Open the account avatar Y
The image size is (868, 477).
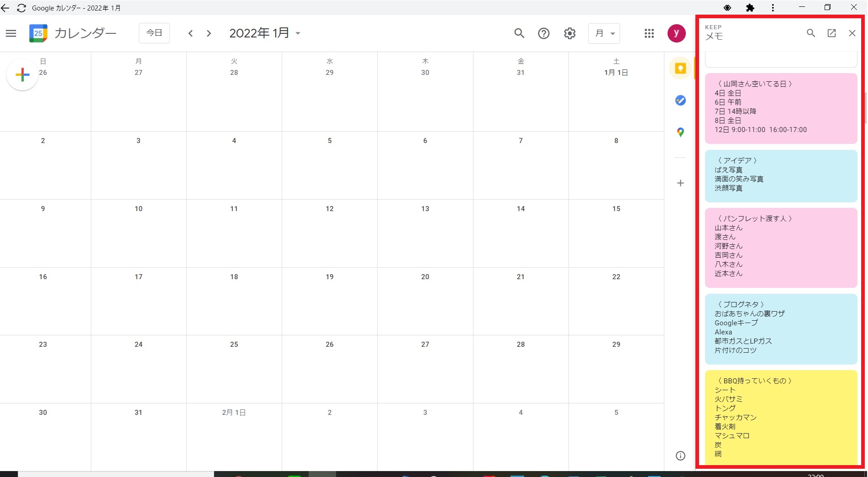676,33
